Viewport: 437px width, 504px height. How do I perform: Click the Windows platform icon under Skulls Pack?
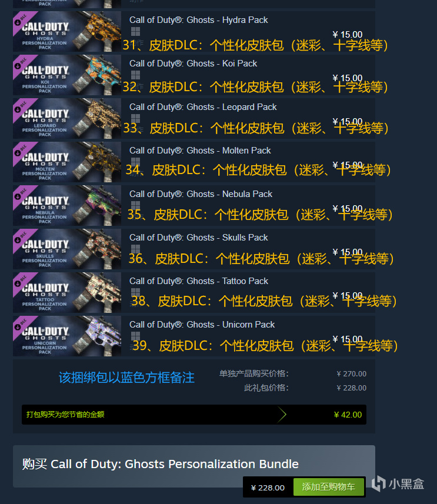135,249
